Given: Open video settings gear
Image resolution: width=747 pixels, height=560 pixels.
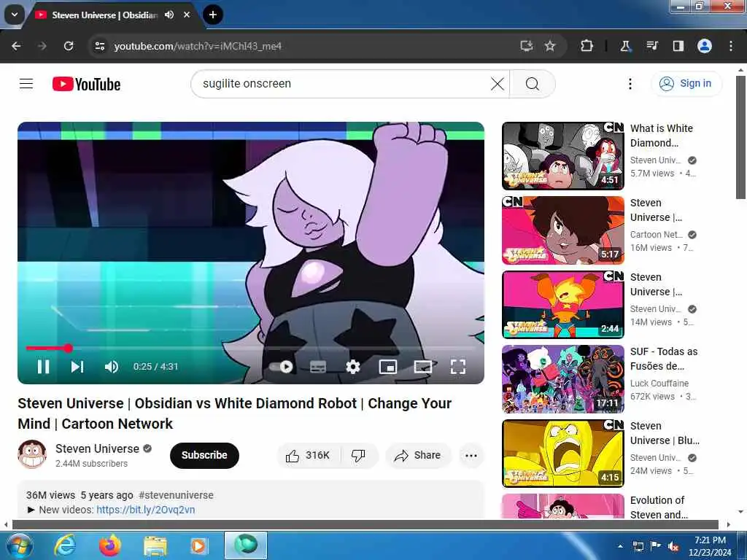Looking at the screenshot, I should tap(353, 367).
